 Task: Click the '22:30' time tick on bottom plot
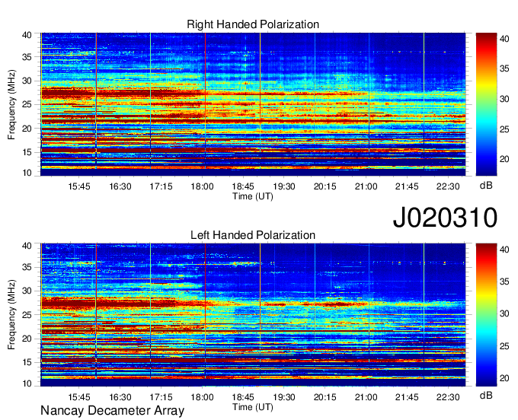[448, 397]
